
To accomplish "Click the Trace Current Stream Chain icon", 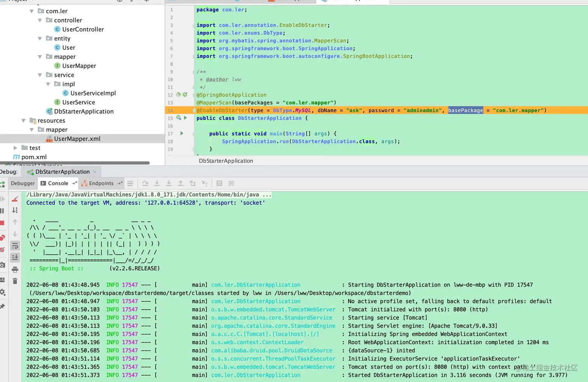I will (231, 183).
